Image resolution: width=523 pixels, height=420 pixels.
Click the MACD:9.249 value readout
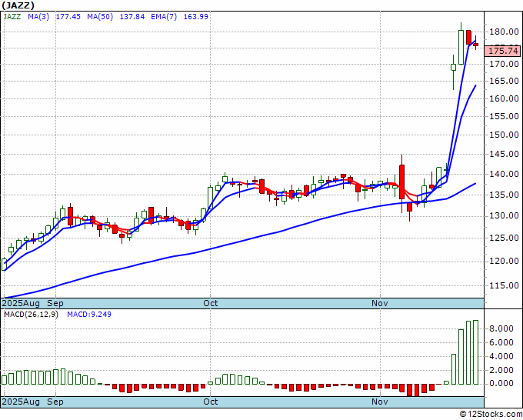(x=89, y=315)
